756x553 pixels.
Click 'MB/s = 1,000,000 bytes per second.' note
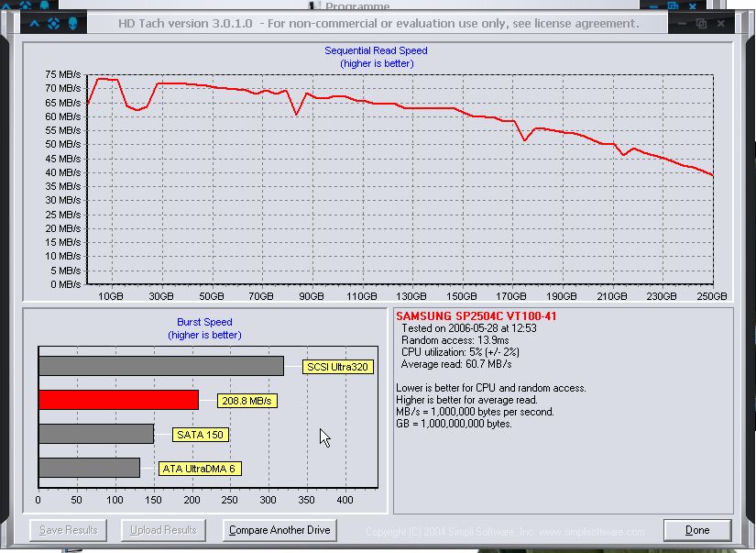(475, 412)
